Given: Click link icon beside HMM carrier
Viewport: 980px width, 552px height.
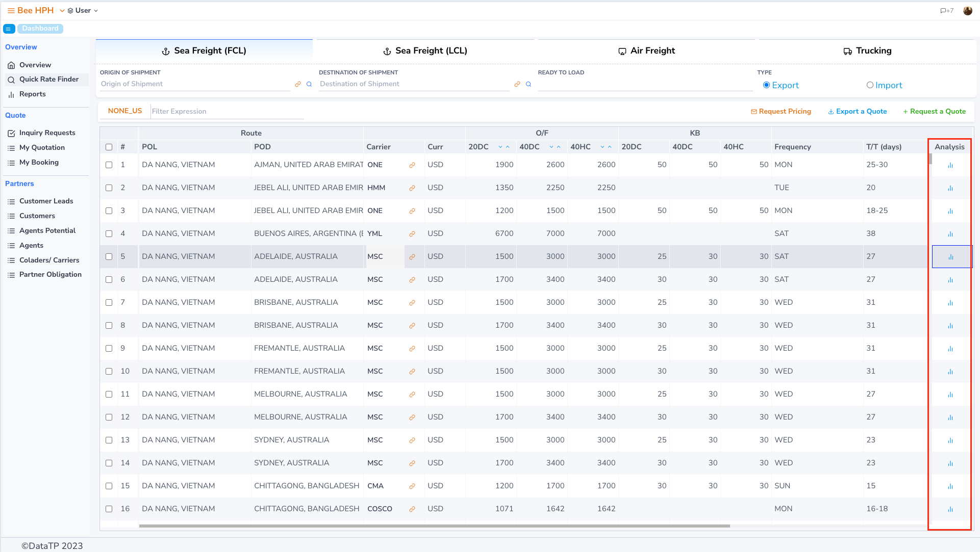Looking at the screenshot, I should click(x=412, y=188).
